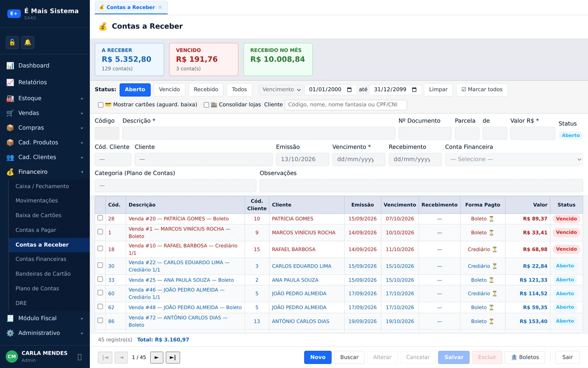Open the Vencimento filter dropdown
The height and width of the screenshot is (368, 588).
281,90
